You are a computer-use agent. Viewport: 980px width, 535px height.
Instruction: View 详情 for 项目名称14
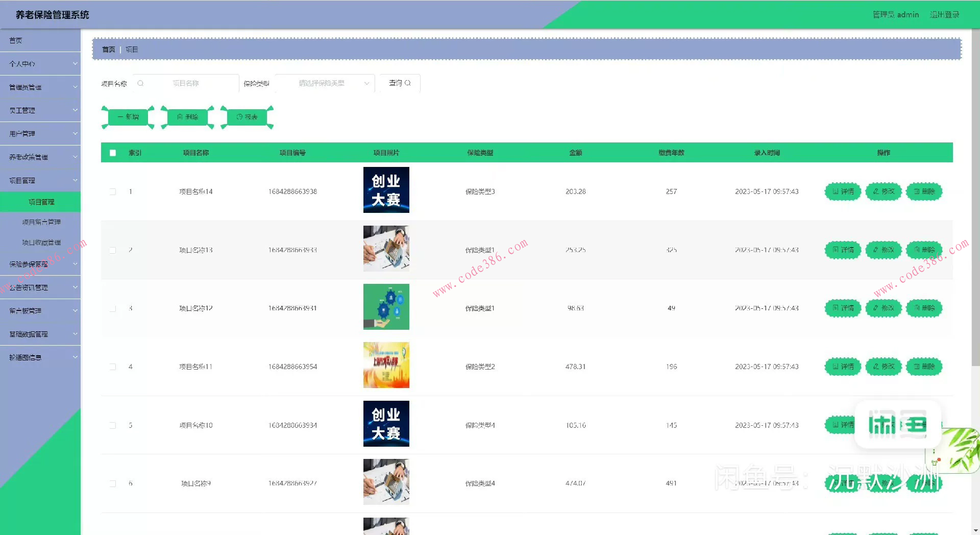[x=843, y=191]
